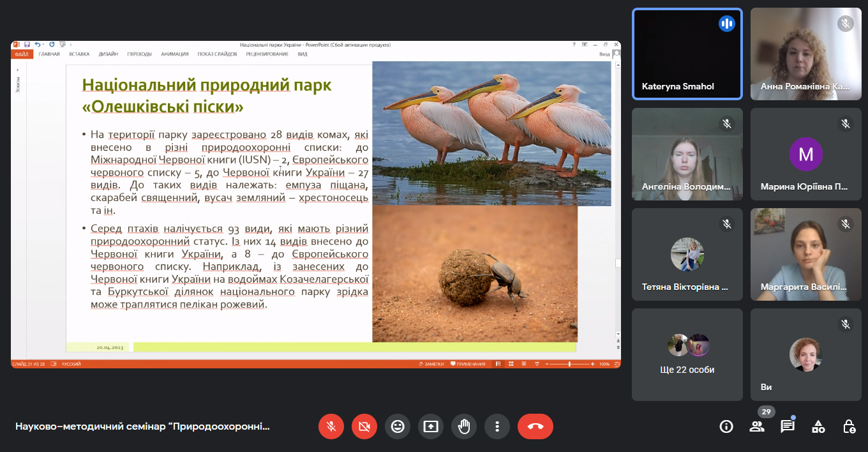868x452 pixels.
Task: Click ПРИМЕЧАНИЯ button in status bar
Action: [x=468, y=364]
